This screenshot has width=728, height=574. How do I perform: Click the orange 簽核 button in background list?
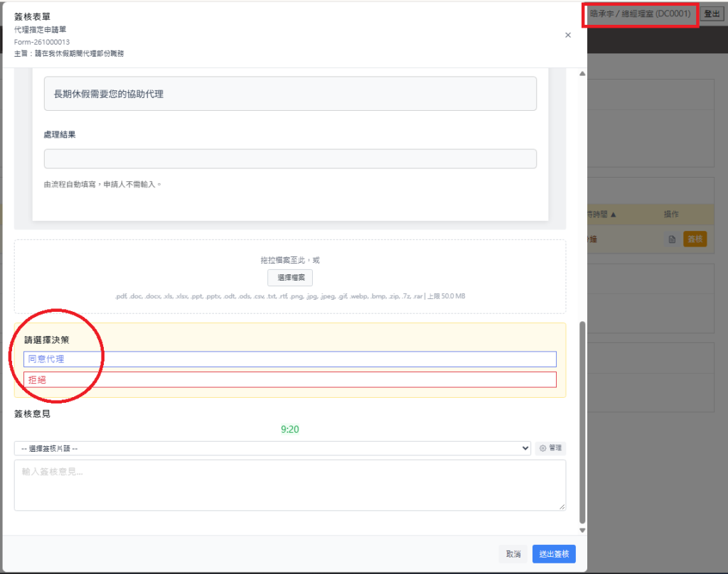click(695, 239)
